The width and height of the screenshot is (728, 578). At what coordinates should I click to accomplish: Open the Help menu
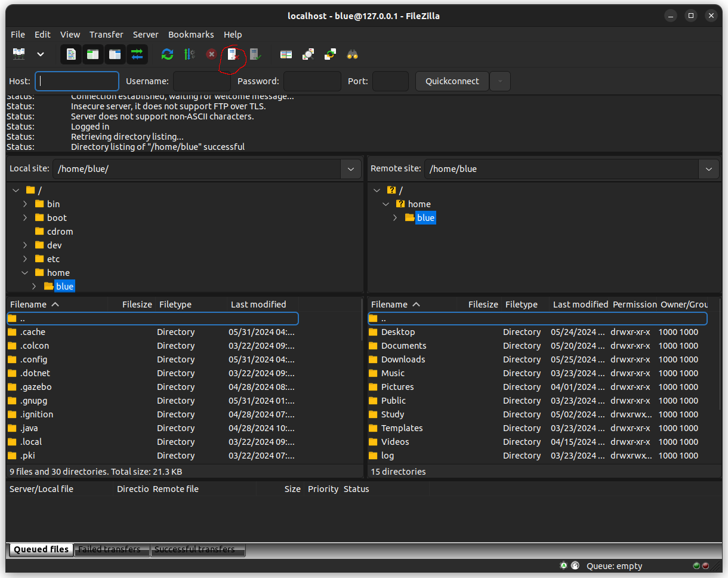point(233,35)
